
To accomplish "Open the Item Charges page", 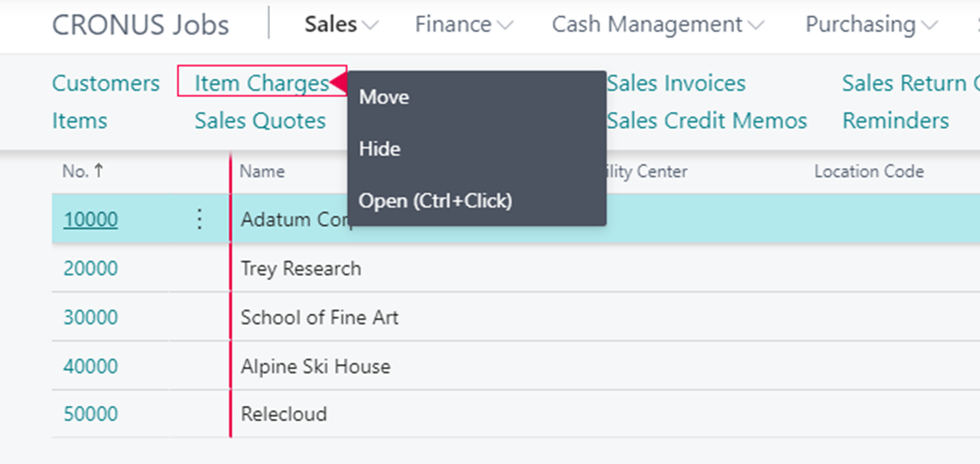I will click(262, 83).
